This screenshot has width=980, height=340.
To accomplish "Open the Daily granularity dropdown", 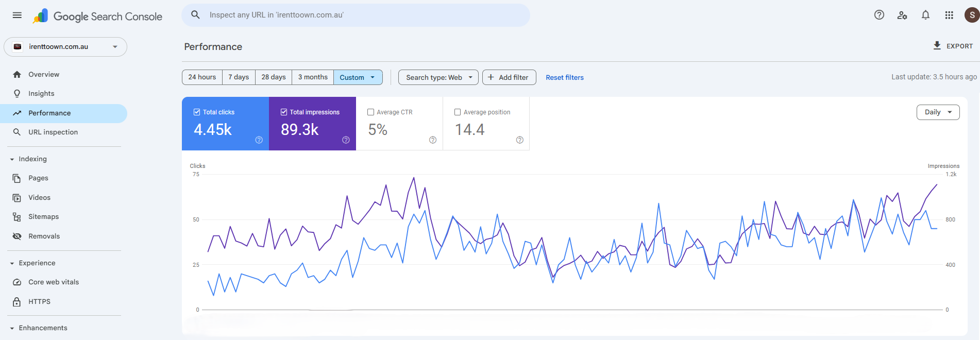I will (x=938, y=112).
